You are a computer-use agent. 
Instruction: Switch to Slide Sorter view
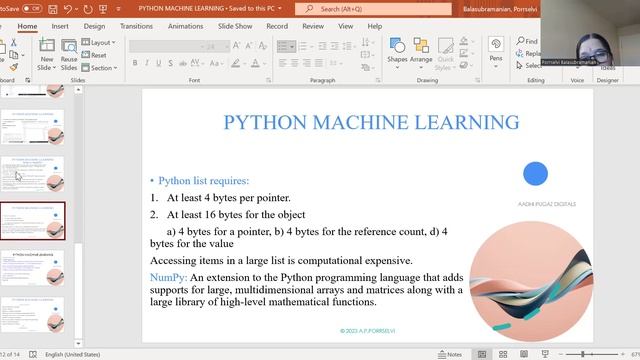(x=503, y=354)
